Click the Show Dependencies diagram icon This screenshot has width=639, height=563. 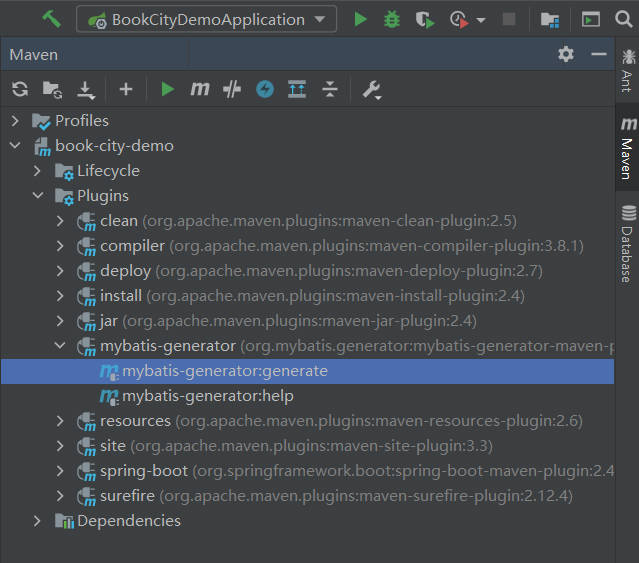[x=297, y=90]
